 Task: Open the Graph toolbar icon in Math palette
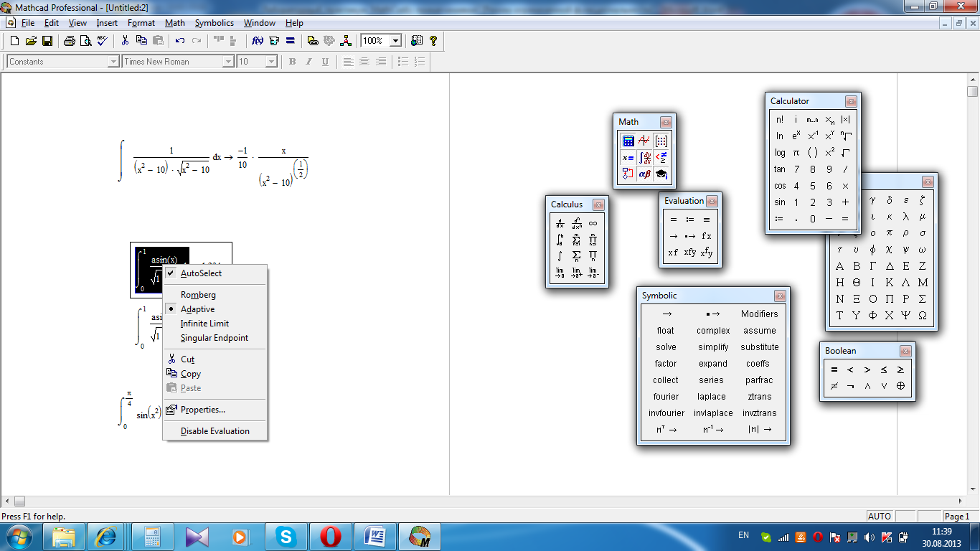pyautogui.click(x=644, y=141)
